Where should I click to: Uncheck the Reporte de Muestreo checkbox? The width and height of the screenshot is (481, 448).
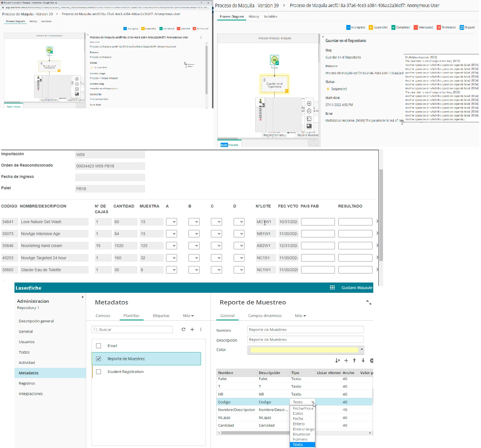99,359
